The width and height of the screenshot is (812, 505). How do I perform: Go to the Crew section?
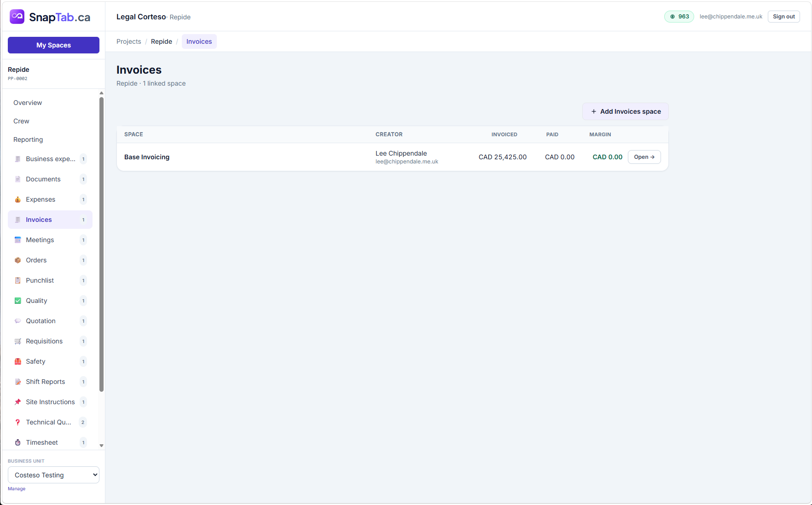pos(21,121)
